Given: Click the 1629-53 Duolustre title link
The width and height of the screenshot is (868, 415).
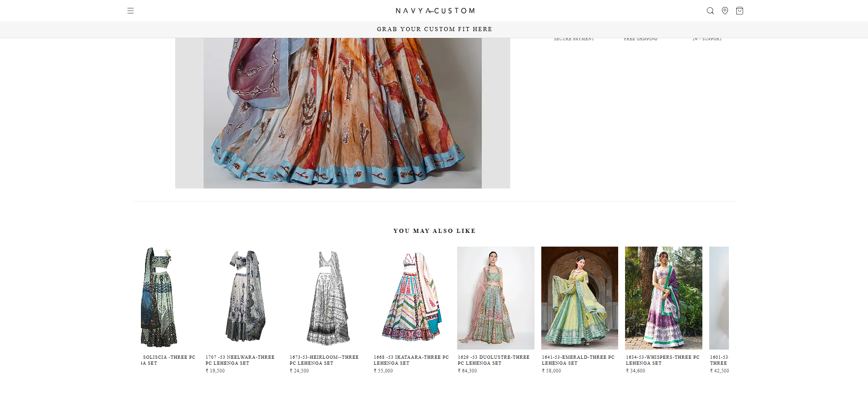Looking at the screenshot, I should tap(493, 360).
